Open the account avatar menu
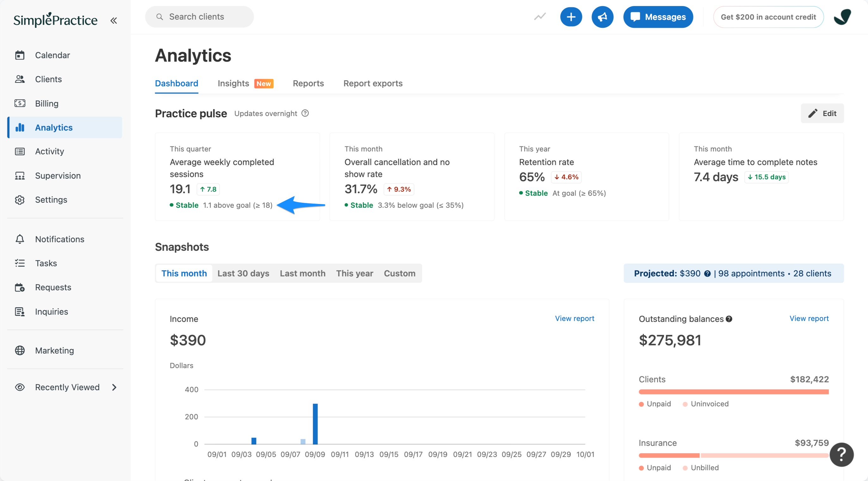 point(842,17)
